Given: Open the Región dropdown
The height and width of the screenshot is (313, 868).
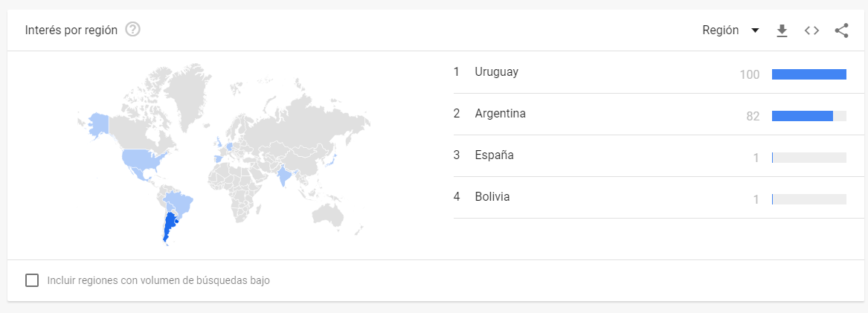Looking at the screenshot, I should [730, 30].
